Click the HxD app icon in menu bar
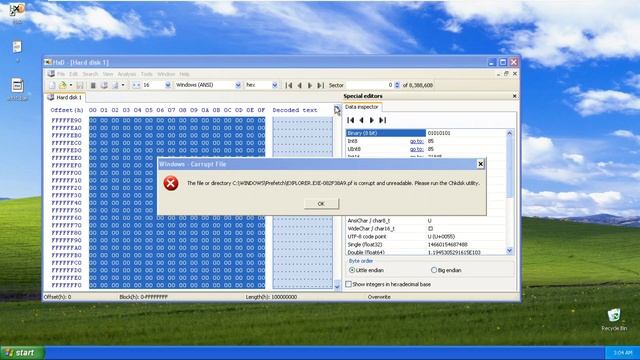 (x=51, y=74)
